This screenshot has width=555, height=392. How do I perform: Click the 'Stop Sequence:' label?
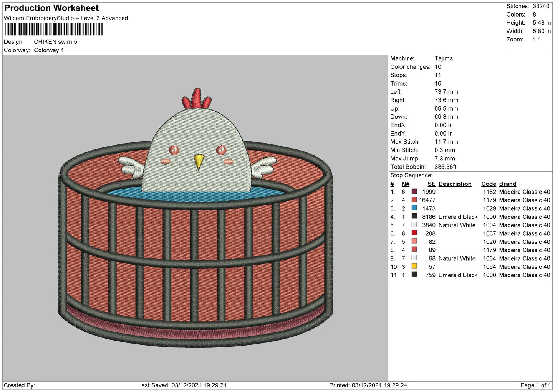(411, 175)
